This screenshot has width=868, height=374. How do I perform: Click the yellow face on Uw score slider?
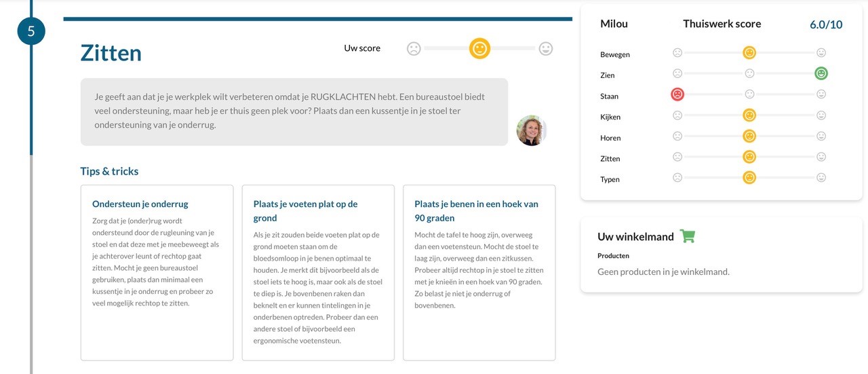point(479,49)
